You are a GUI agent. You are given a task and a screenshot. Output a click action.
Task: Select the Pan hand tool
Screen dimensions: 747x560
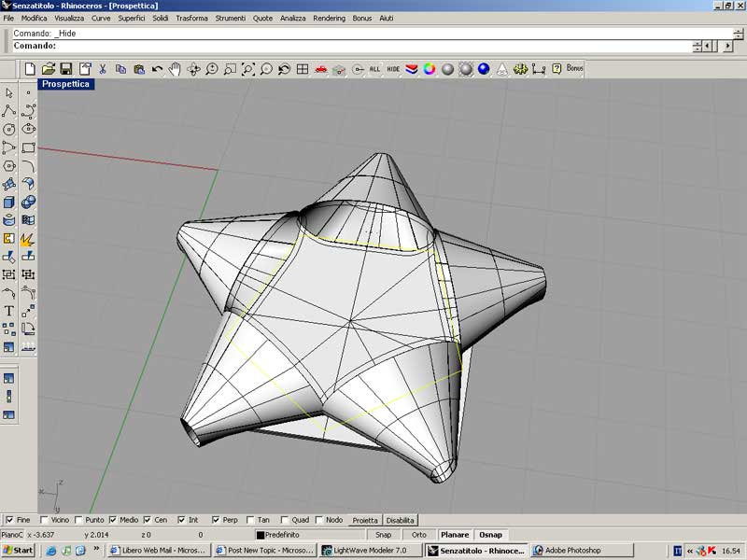coord(175,69)
